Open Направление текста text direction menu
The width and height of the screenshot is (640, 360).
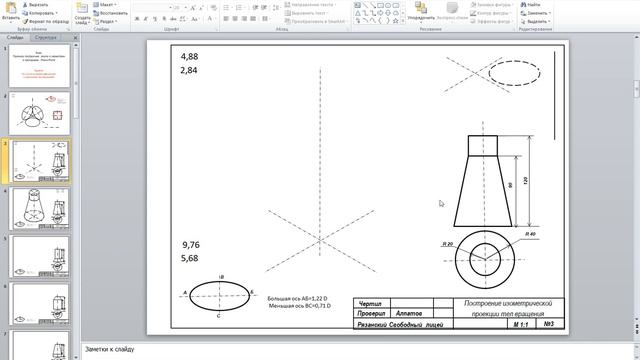pos(310,5)
